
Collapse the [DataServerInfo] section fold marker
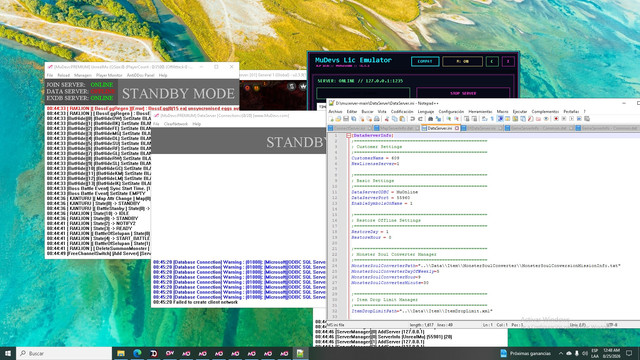(349, 136)
